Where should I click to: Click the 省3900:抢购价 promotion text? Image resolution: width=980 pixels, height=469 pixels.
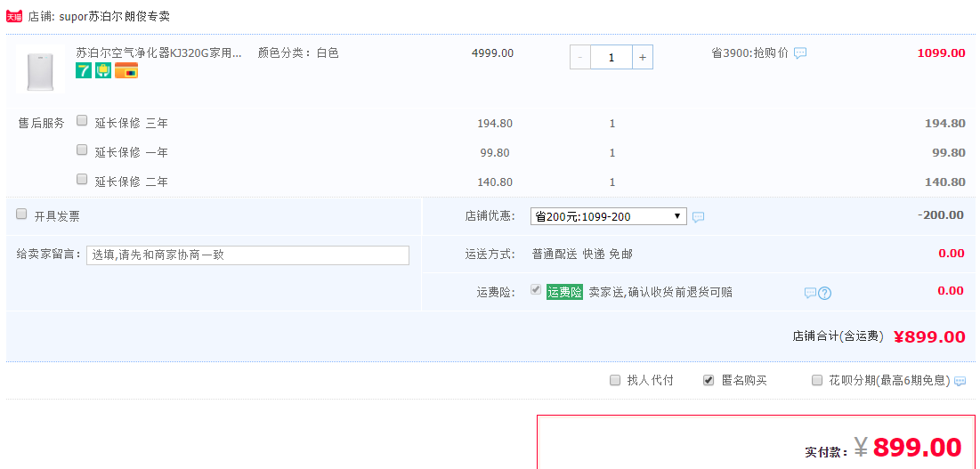pos(750,53)
